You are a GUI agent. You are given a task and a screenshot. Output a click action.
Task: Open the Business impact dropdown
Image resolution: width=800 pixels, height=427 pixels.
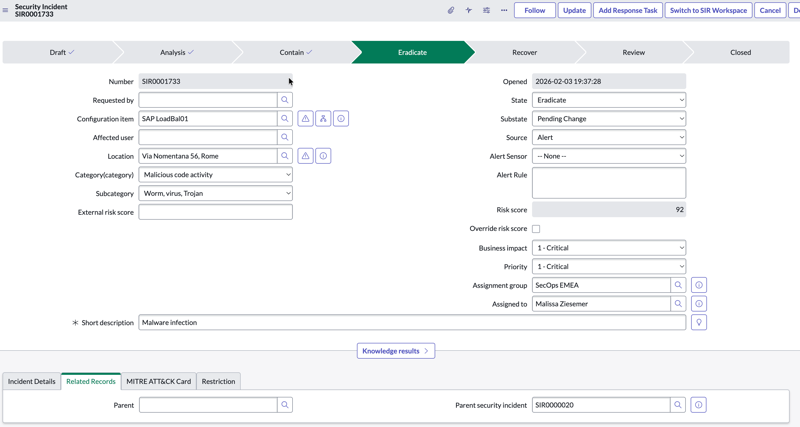(609, 248)
